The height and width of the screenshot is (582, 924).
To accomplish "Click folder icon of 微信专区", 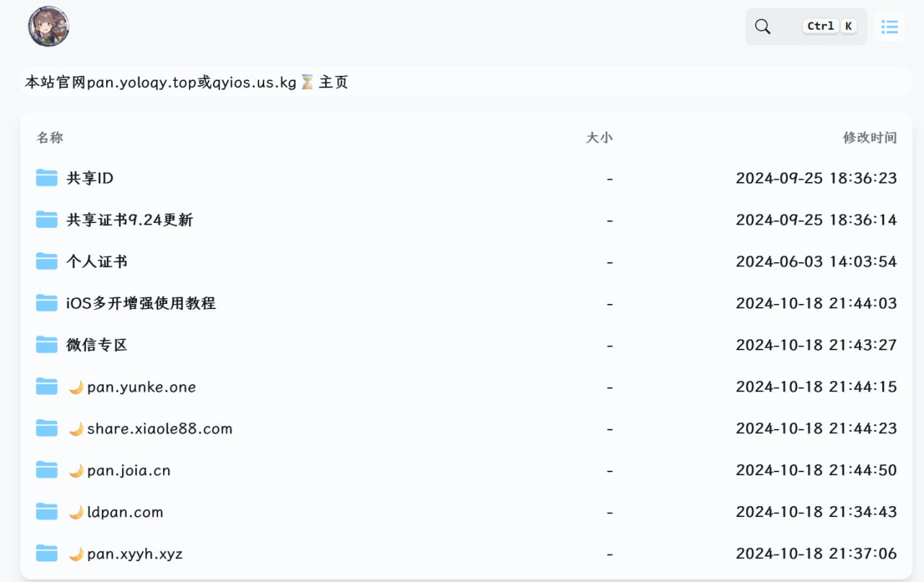I will point(47,345).
